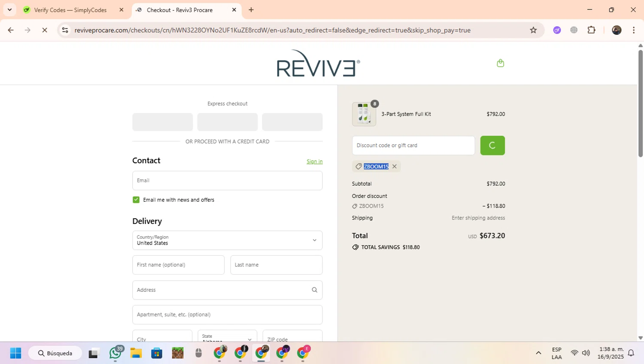The width and height of the screenshot is (644, 364).
Task: Bookmark this page with the star icon
Action: click(x=533, y=30)
